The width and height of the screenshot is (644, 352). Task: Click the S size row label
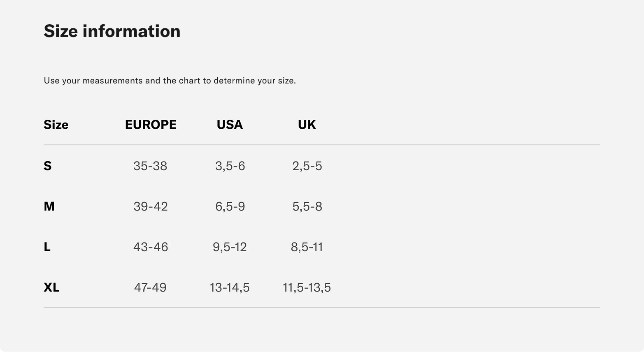coord(48,166)
